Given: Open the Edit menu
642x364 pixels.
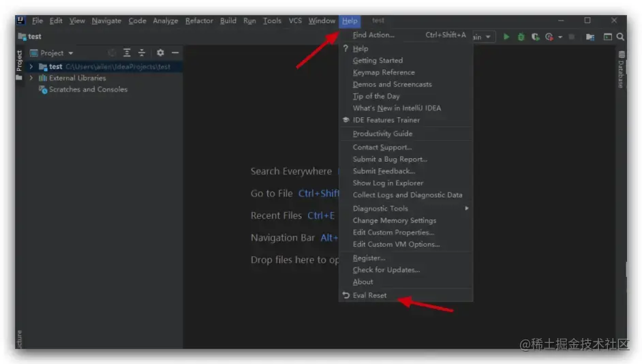Looking at the screenshot, I should pyautogui.click(x=56, y=20).
